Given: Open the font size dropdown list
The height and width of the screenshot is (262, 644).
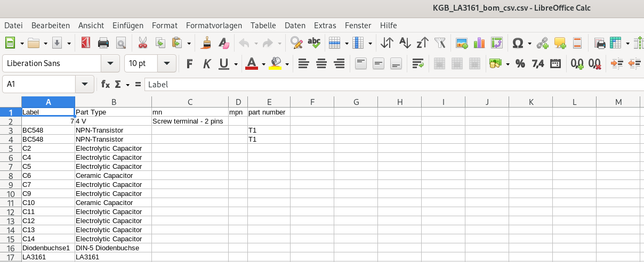Looking at the screenshot, I should coord(167,63).
